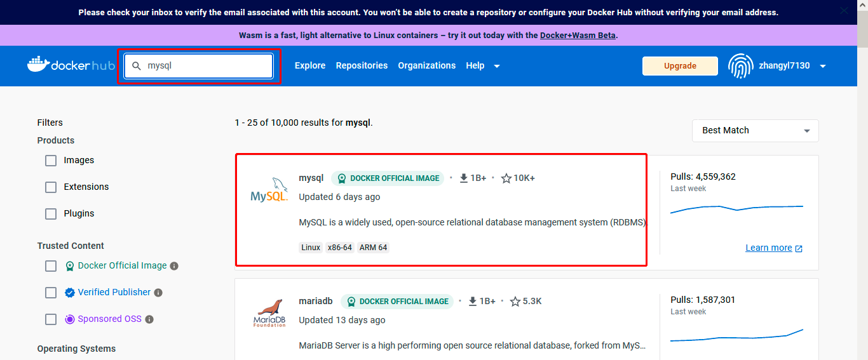Open the zhangyl7130 account dropdown arrow

click(x=823, y=66)
